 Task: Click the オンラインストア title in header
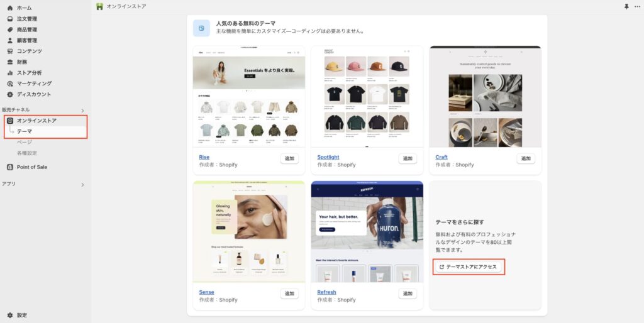(126, 6)
